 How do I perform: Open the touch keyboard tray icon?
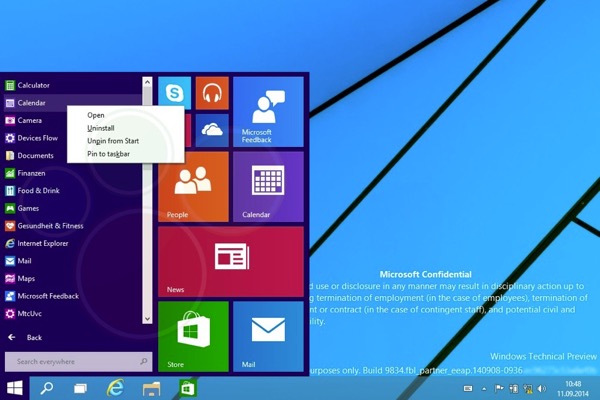coord(468,389)
